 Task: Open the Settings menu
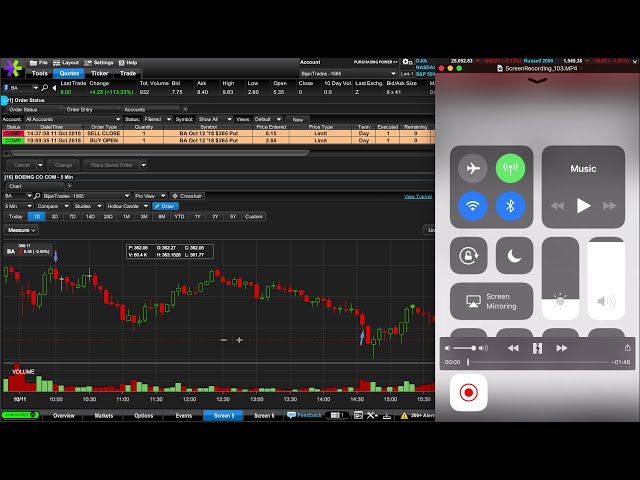(99, 63)
